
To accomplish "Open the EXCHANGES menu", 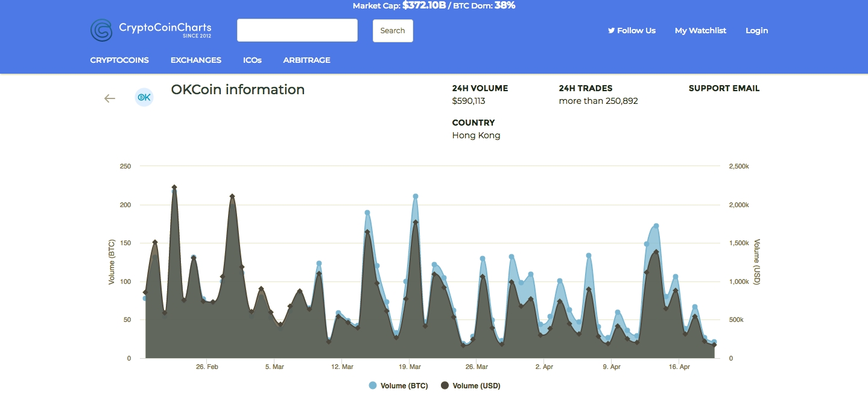I will pos(196,60).
